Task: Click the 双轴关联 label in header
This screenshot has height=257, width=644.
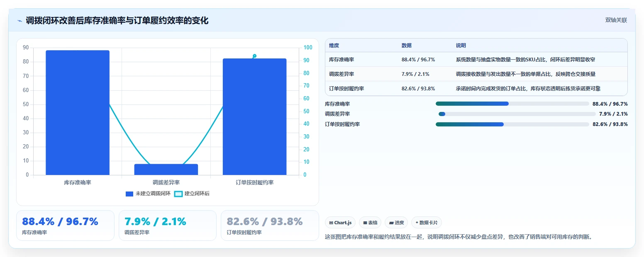Action: click(616, 20)
